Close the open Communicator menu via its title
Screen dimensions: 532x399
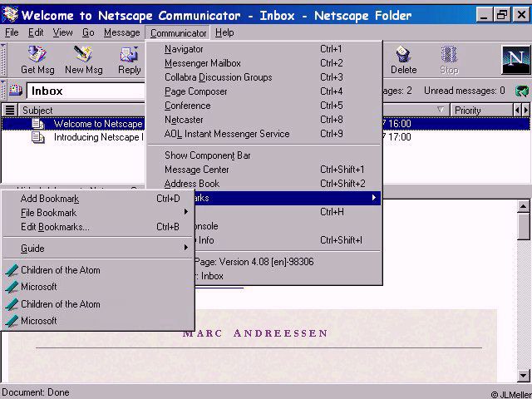178,33
